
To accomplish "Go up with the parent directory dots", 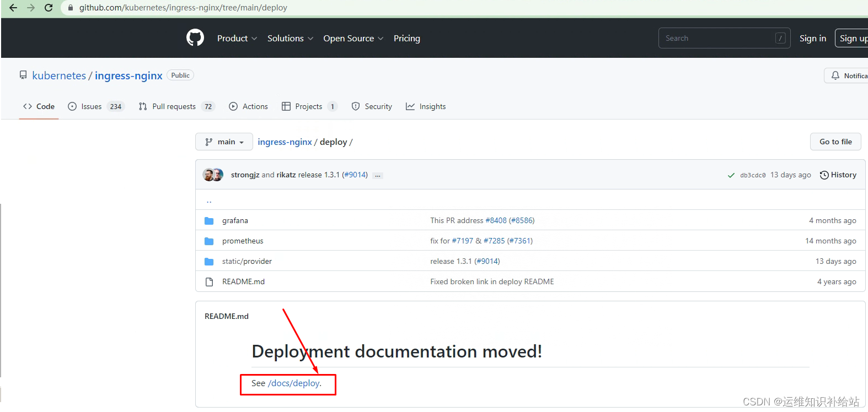I will coord(209,200).
